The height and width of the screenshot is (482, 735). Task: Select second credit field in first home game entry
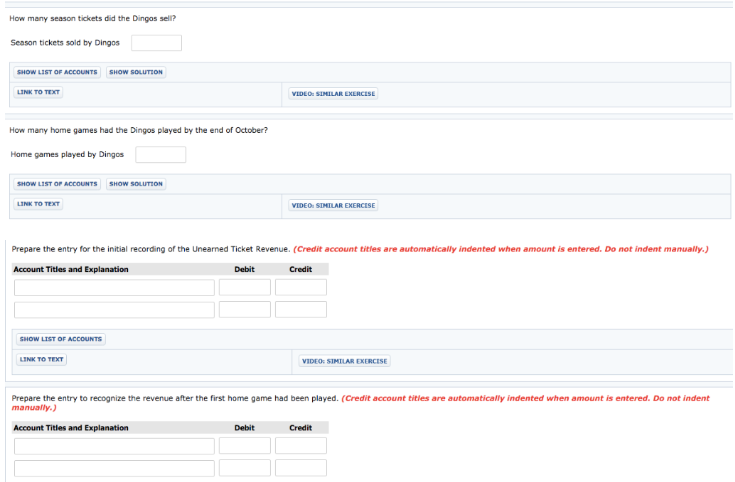pyautogui.click(x=301, y=468)
